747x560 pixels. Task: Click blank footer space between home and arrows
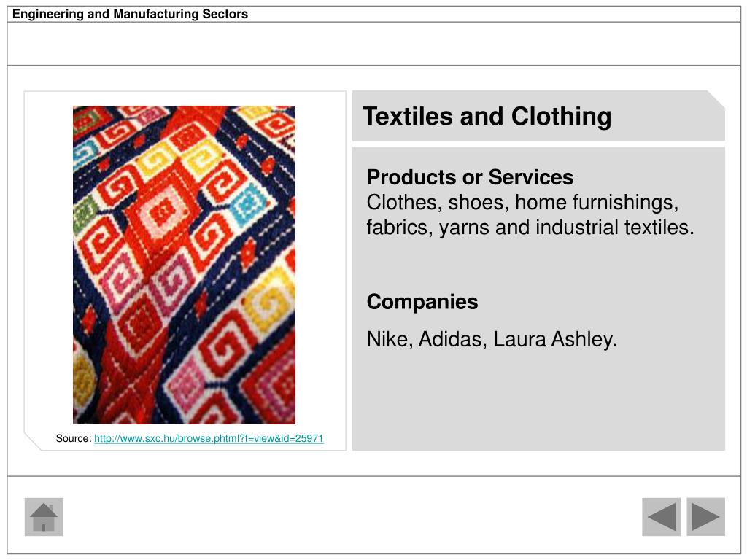pyautogui.click(x=352, y=517)
